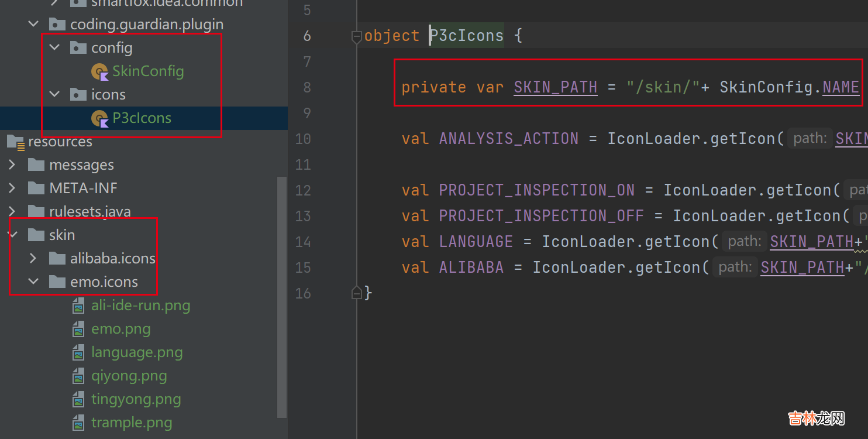Collapse the config package node

point(55,47)
